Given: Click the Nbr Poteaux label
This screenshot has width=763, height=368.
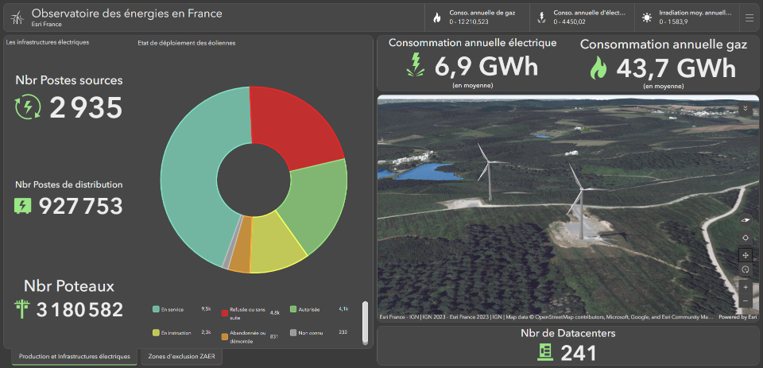Looking at the screenshot, I should coord(69,286).
